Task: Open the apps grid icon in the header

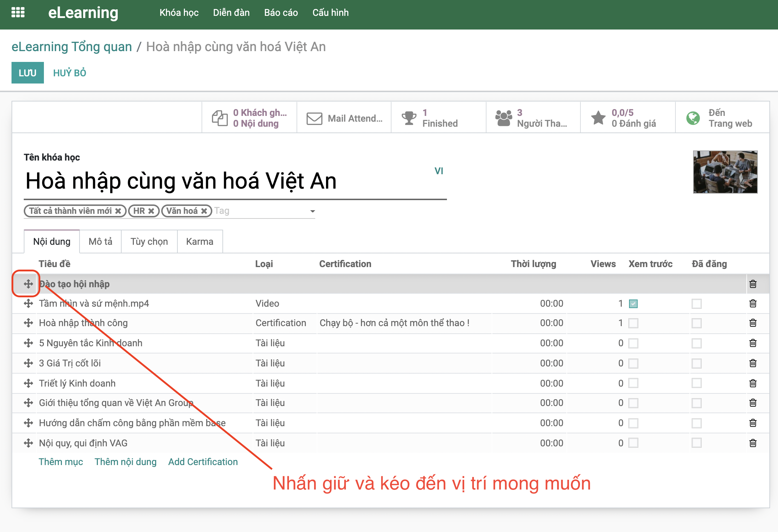Action: point(19,13)
